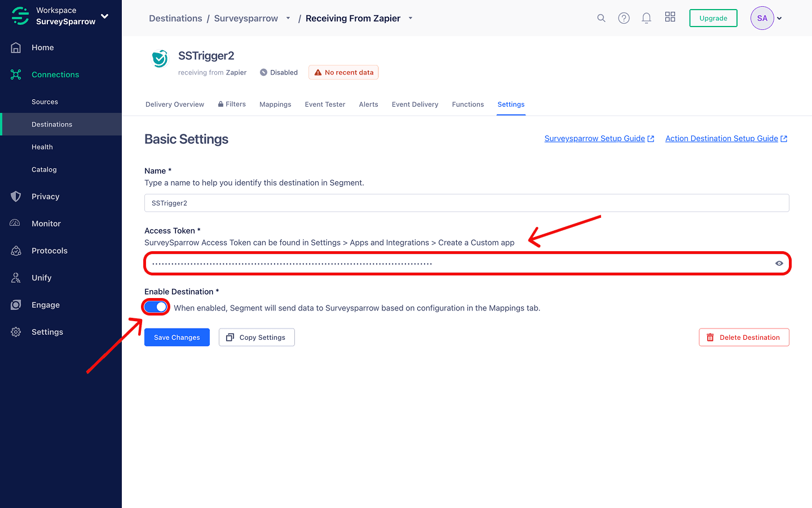This screenshot has height=508, width=812.
Task: Click the No recent data warning badge
Action: (343, 72)
